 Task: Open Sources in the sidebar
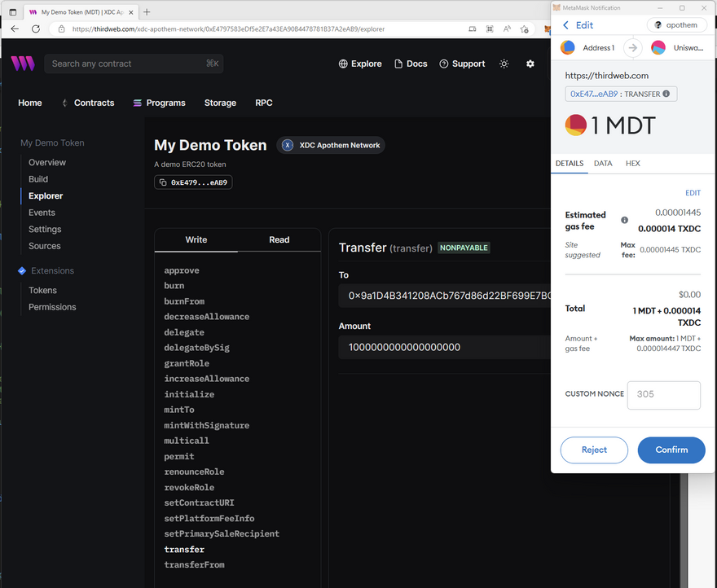[x=44, y=246]
